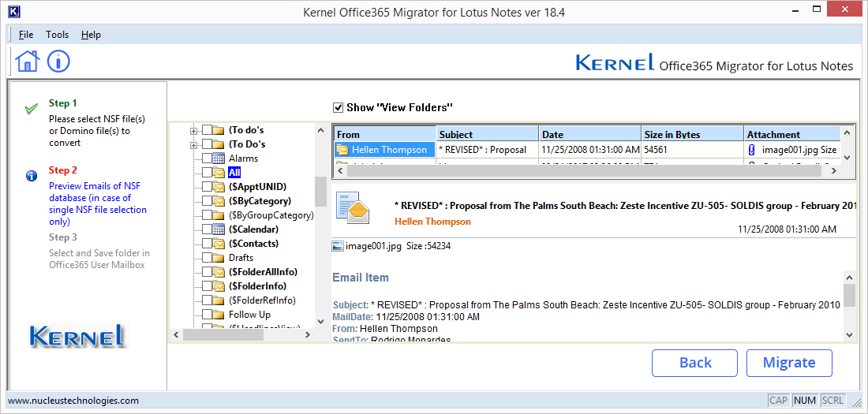Click the Step 2 info circle icon
Viewport: 868px width, 414px height.
click(32, 176)
